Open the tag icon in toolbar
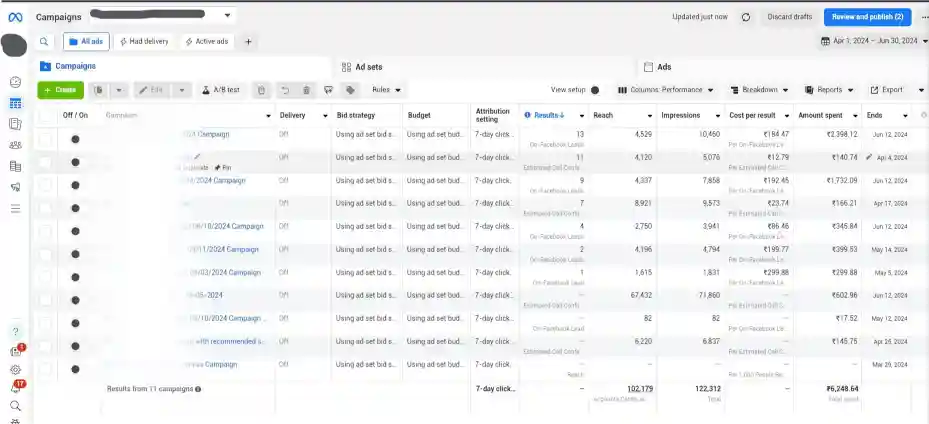 pos(350,90)
